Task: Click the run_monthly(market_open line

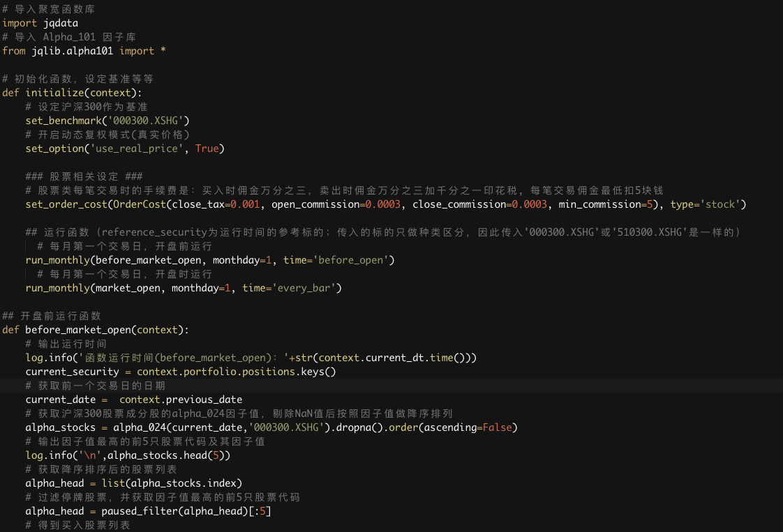Action: (x=184, y=289)
